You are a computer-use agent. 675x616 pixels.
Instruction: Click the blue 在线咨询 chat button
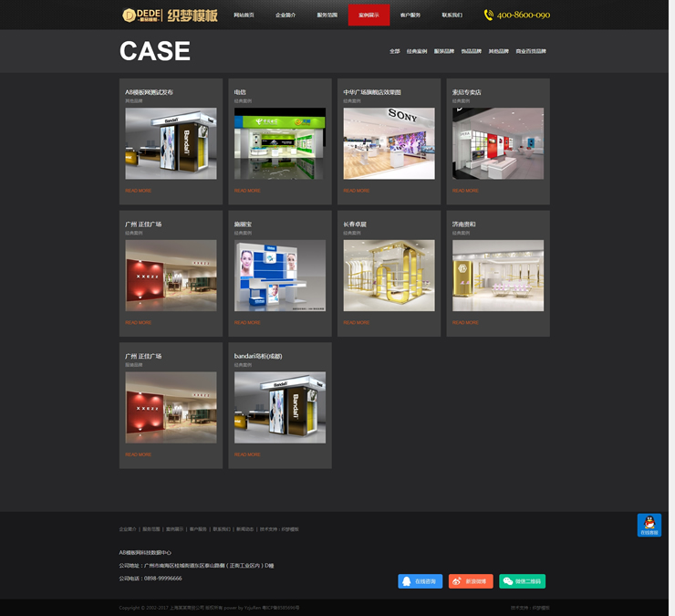click(420, 581)
